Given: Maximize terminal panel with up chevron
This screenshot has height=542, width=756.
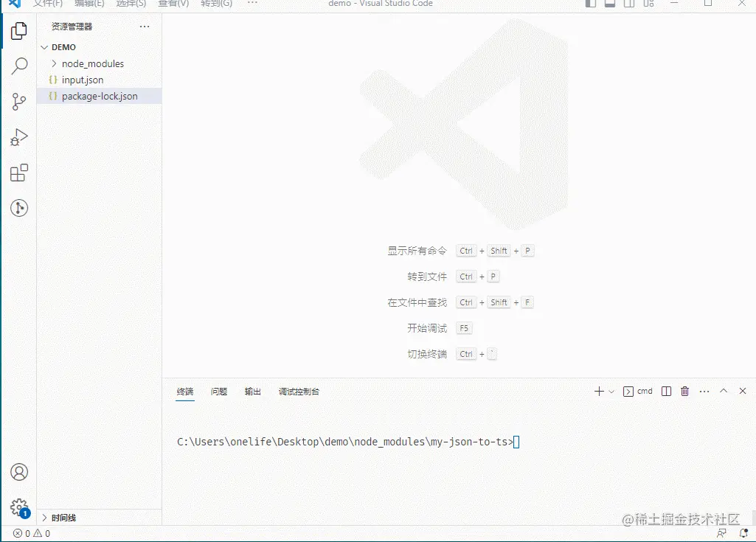Looking at the screenshot, I should coord(724,391).
